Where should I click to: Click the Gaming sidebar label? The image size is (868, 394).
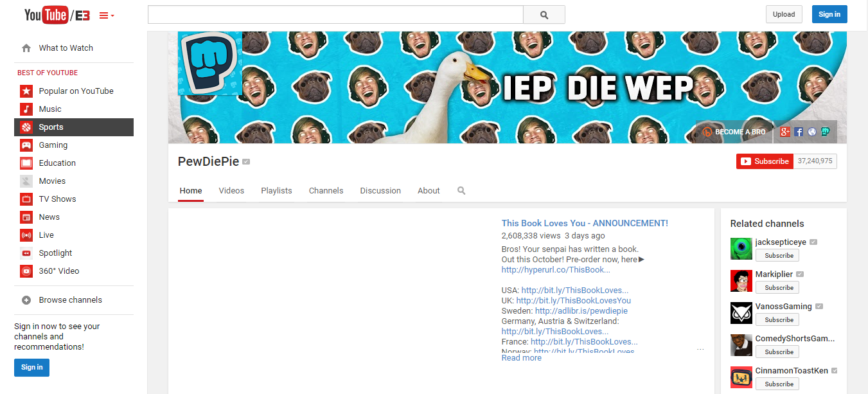pyautogui.click(x=53, y=145)
